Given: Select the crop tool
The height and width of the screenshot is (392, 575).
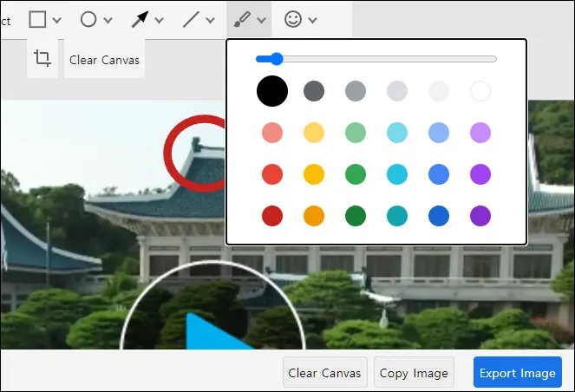Looking at the screenshot, I should click(x=42, y=58).
